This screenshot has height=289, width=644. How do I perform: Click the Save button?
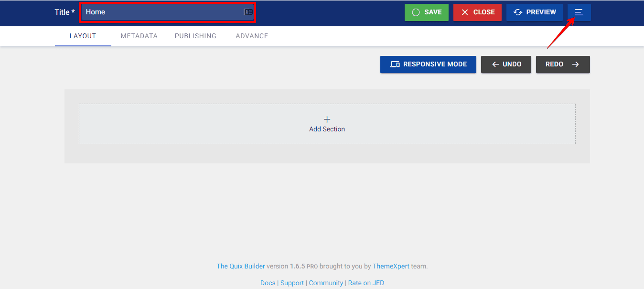point(426,12)
